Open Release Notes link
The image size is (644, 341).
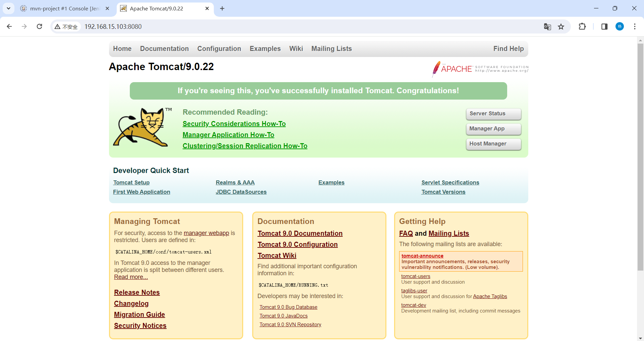137,292
